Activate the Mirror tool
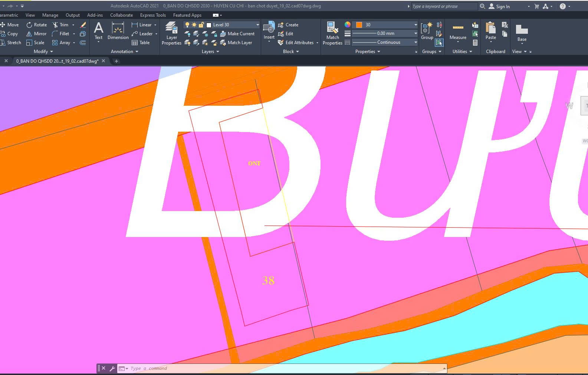588x375 pixels. (36, 34)
